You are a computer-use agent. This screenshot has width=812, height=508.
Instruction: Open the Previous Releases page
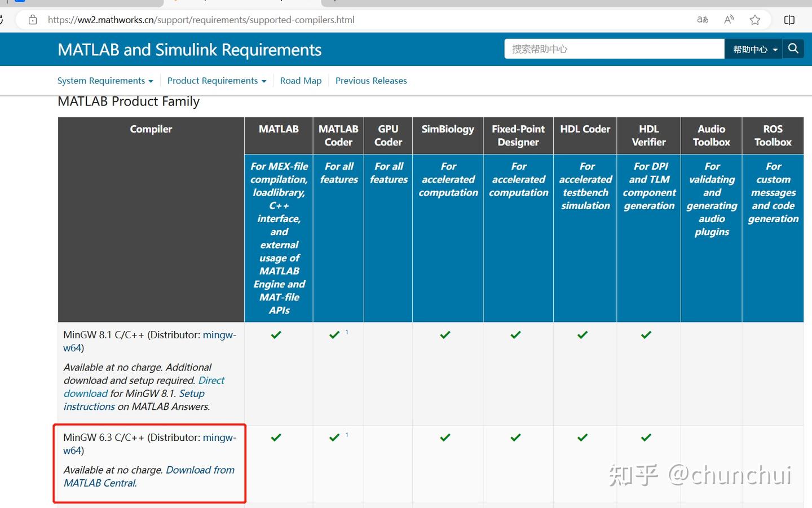click(x=371, y=81)
